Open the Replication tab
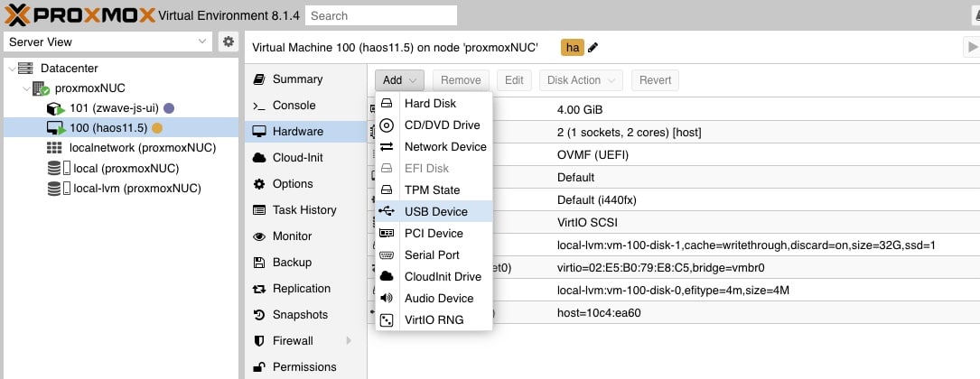980x379 pixels. click(305, 289)
